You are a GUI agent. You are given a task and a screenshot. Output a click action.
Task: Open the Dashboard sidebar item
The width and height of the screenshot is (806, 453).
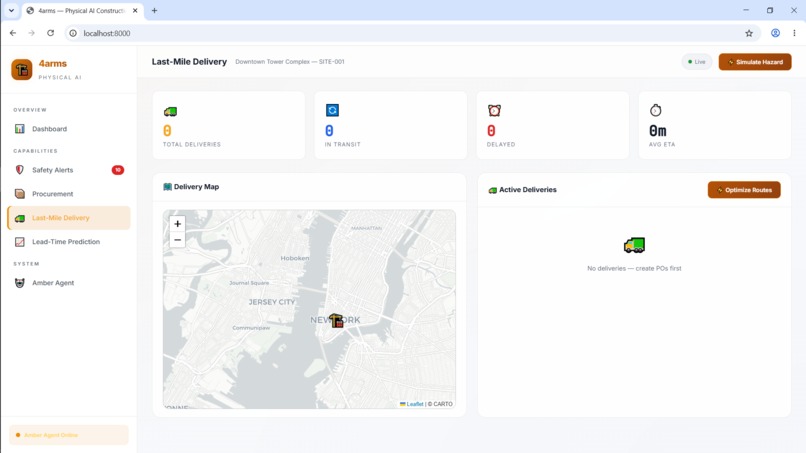click(x=68, y=129)
